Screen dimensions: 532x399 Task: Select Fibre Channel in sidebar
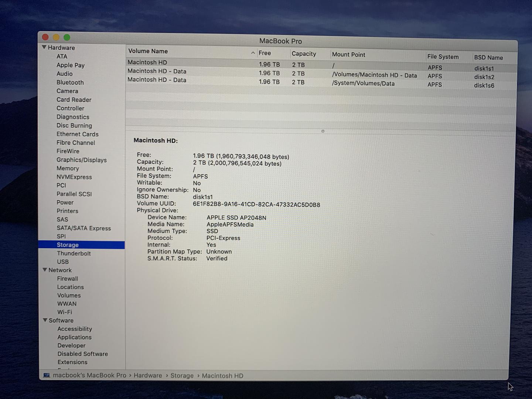76,143
